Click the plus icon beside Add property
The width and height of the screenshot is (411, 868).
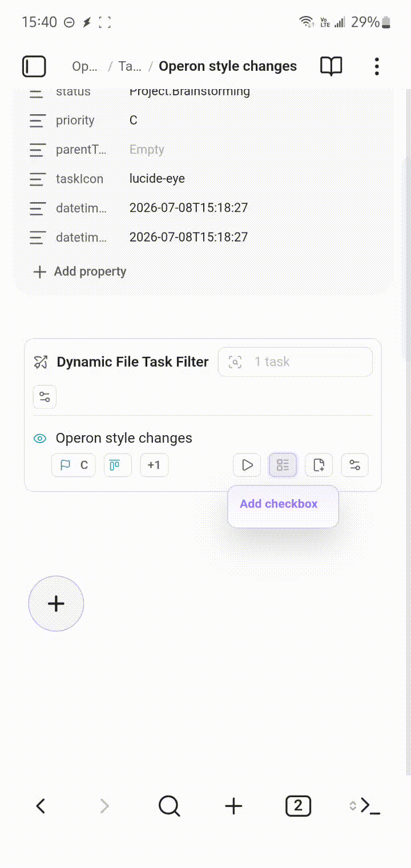click(39, 272)
